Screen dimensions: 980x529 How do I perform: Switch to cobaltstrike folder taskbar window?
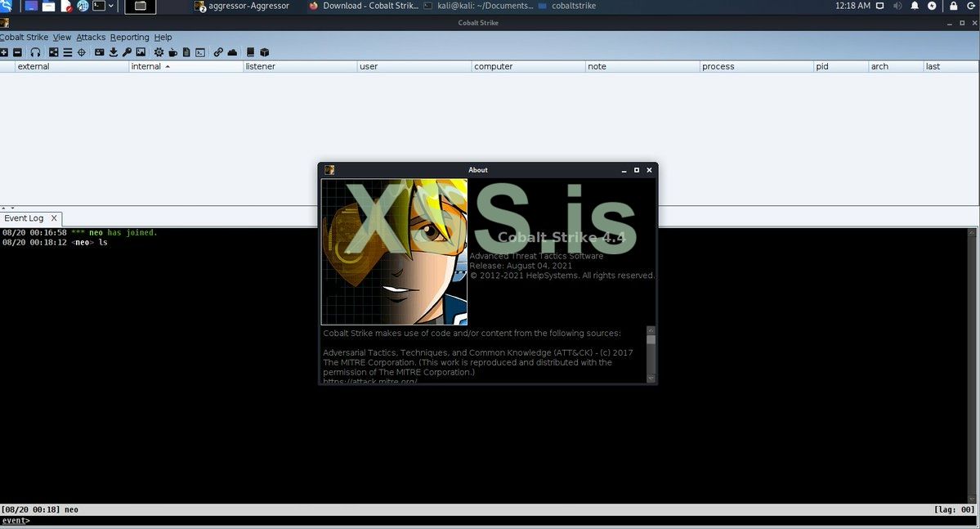coord(567,7)
